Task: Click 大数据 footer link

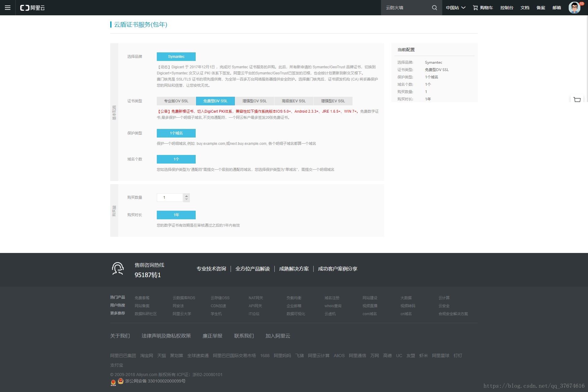Action: [406, 298]
